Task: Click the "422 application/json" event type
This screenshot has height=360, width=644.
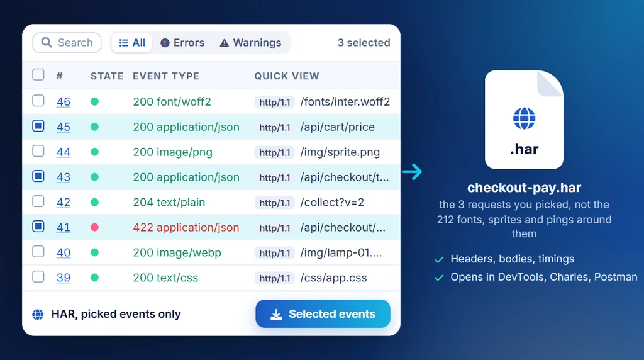Action: click(x=186, y=227)
